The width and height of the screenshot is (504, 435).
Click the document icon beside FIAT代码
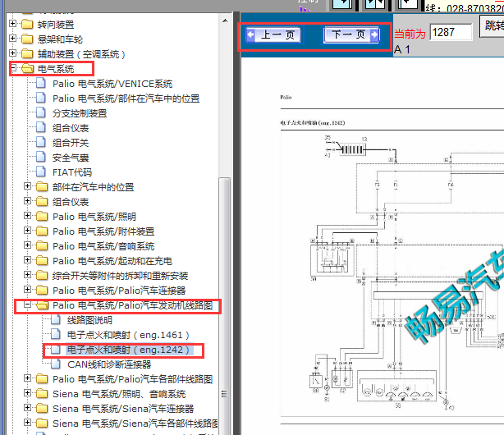click(41, 172)
